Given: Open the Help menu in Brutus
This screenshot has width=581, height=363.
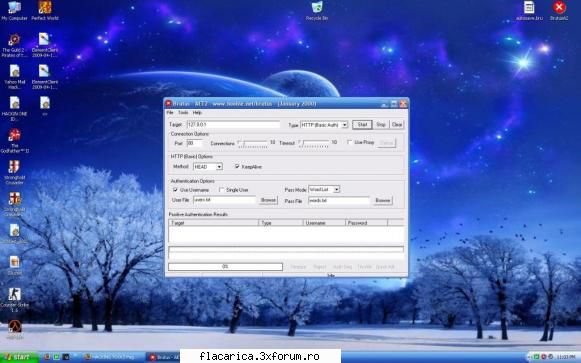Looking at the screenshot, I should pyautogui.click(x=197, y=112).
